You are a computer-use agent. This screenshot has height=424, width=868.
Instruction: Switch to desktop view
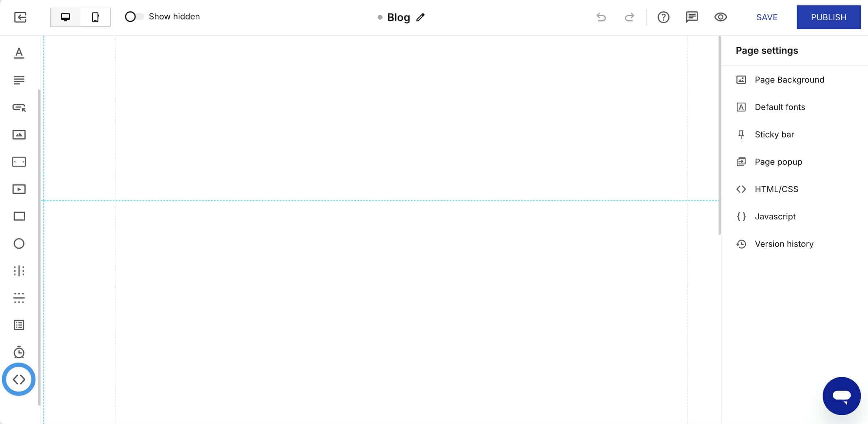click(x=65, y=17)
